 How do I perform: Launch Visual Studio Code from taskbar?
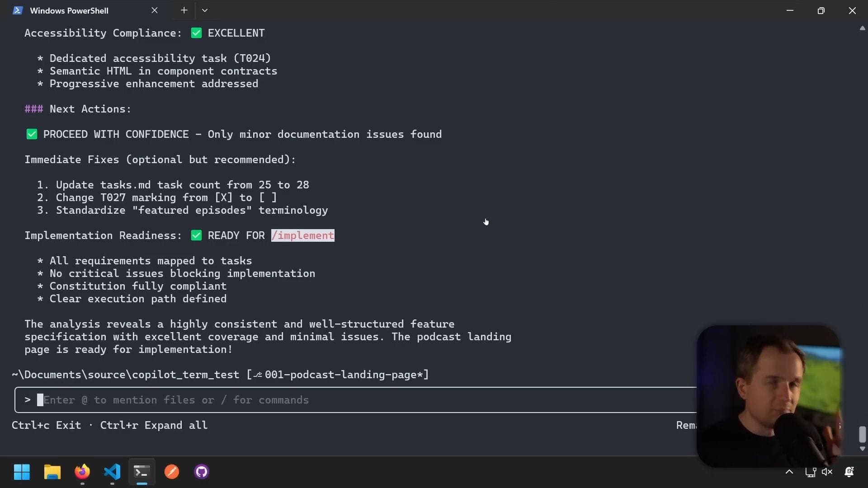pyautogui.click(x=112, y=472)
